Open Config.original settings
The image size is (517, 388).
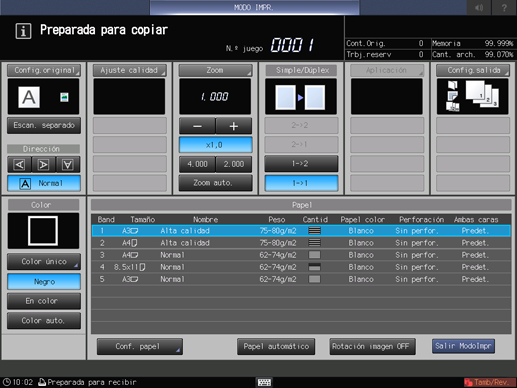pos(44,70)
